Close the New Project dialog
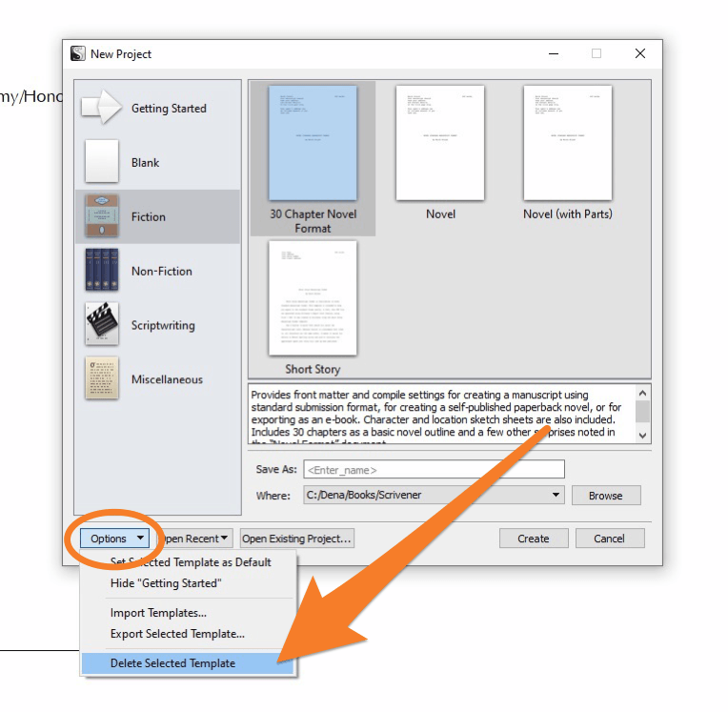Screen dimensions: 728x712 tap(640, 53)
